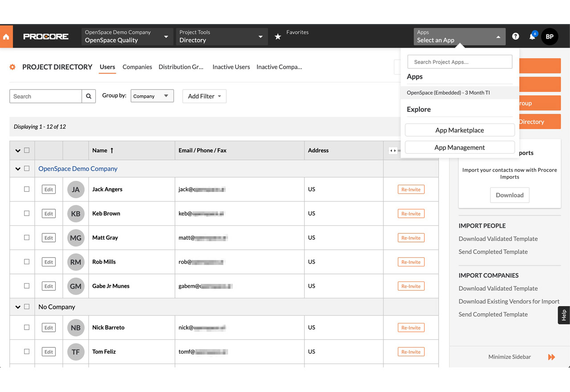This screenshot has width=570, height=392.
Task: Click the orange directory settings gear
Action: [12, 67]
